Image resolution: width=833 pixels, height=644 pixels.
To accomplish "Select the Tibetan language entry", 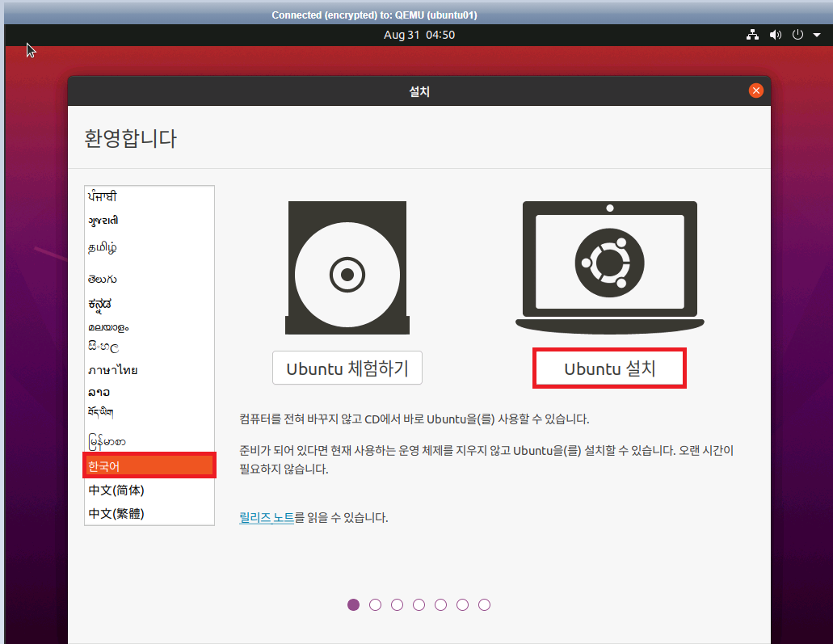I will click(149, 412).
